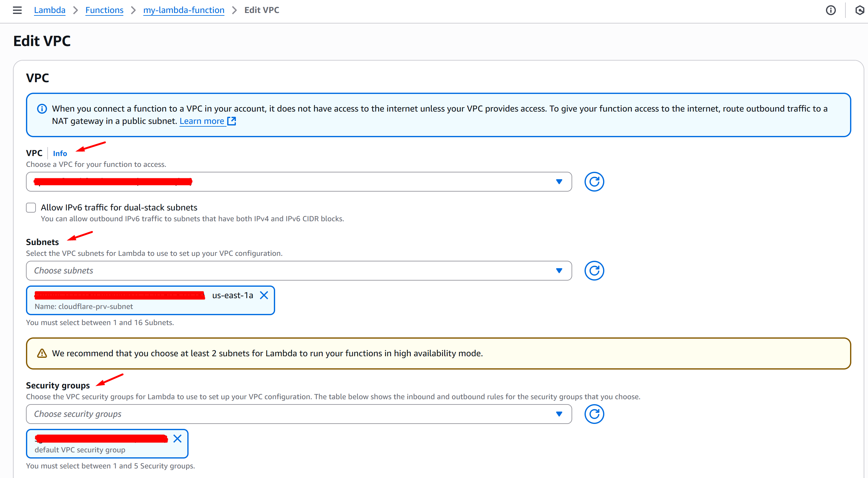Refresh the subnets list

[x=594, y=270]
